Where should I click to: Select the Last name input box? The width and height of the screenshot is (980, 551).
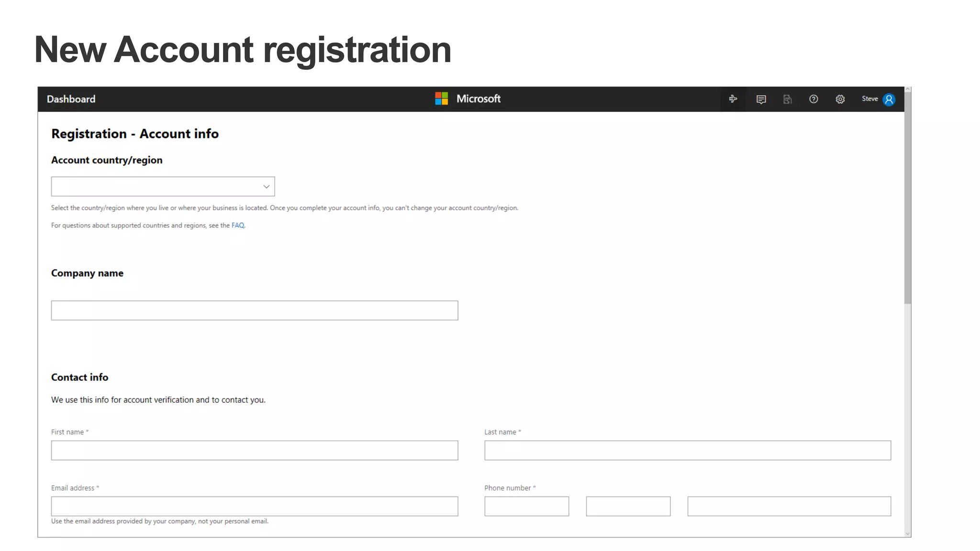tap(688, 450)
